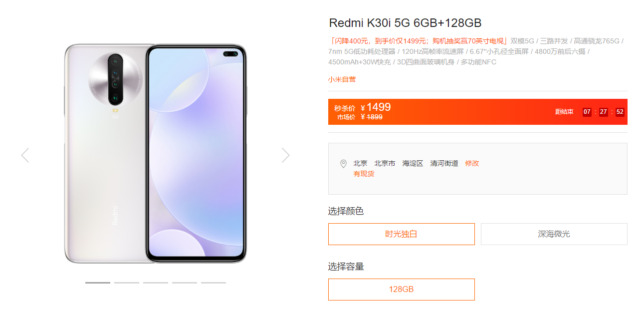Click the Redmi K30i 5G product title
This screenshot has width=644, height=309.
click(x=405, y=23)
